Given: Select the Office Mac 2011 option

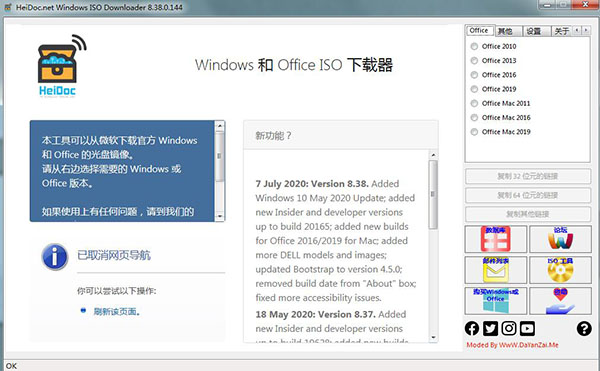Looking at the screenshot, I should click(501, 103).
